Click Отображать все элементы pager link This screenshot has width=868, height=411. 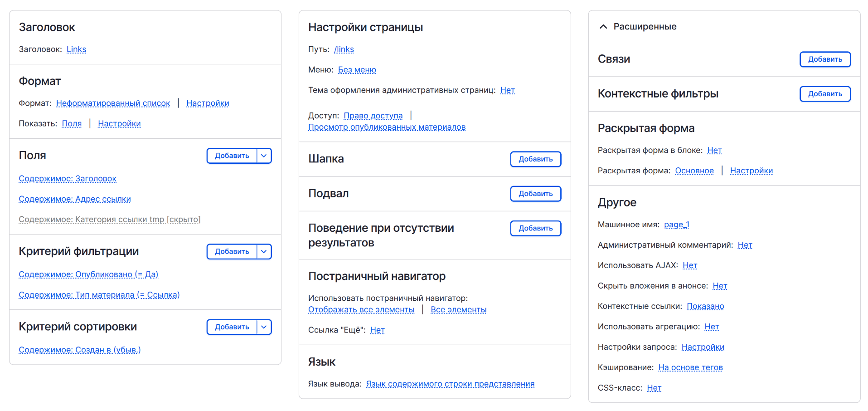coord(361,310)
